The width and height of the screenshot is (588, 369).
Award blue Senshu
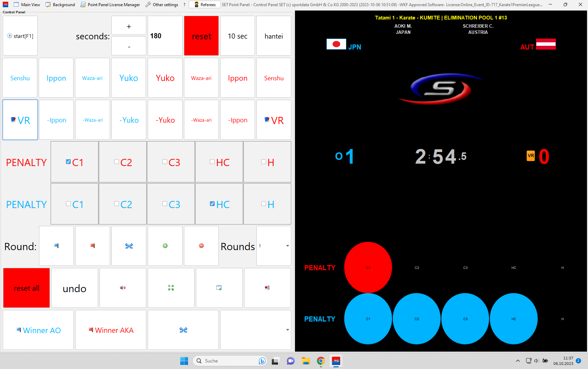[20, 78]
